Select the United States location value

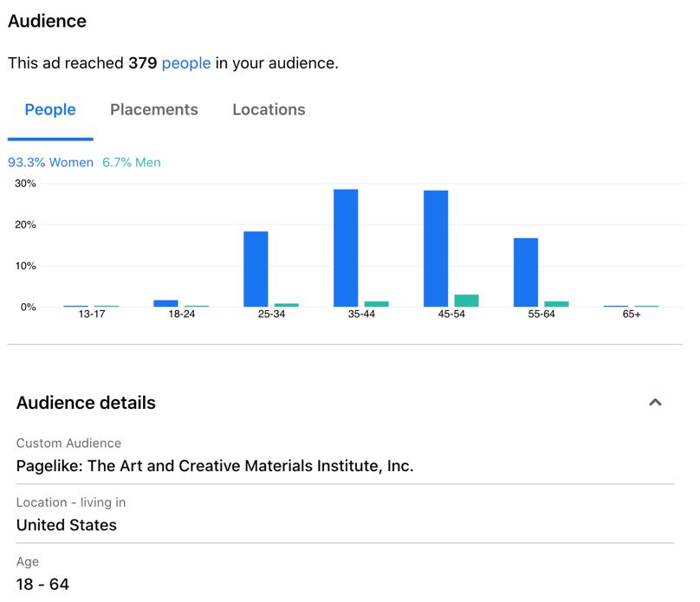coord(67,525)
